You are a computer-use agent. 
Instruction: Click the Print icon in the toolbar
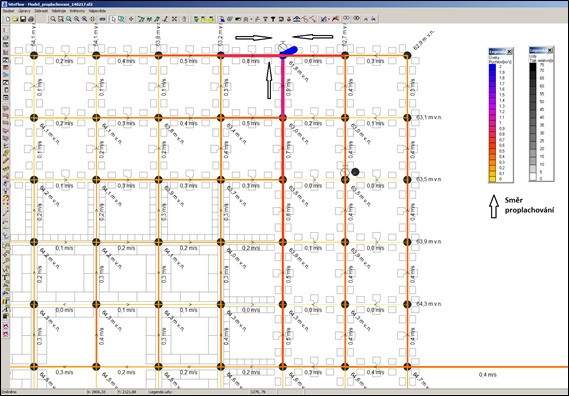[31, 19]
